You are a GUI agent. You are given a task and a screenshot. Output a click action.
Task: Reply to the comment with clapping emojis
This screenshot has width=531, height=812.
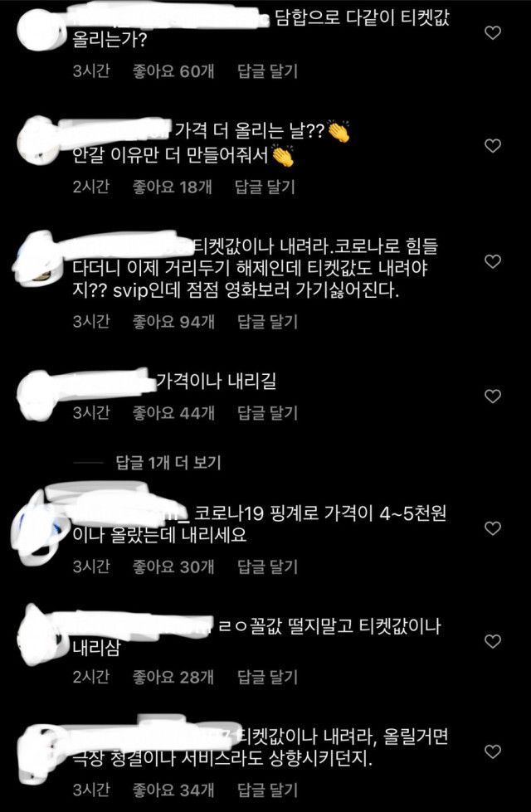[x=265, y=187]
